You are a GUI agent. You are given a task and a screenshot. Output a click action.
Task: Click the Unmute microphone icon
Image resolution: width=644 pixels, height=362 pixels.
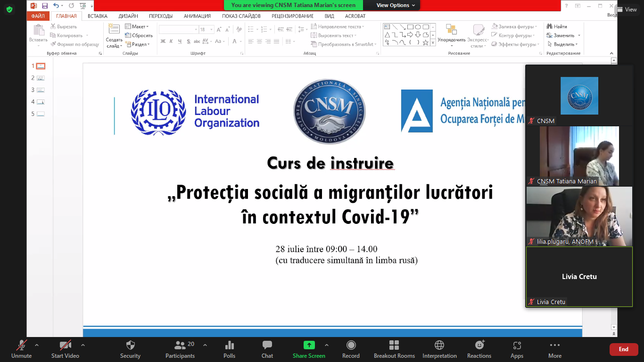pyautogui.click(x=22, y=345)
